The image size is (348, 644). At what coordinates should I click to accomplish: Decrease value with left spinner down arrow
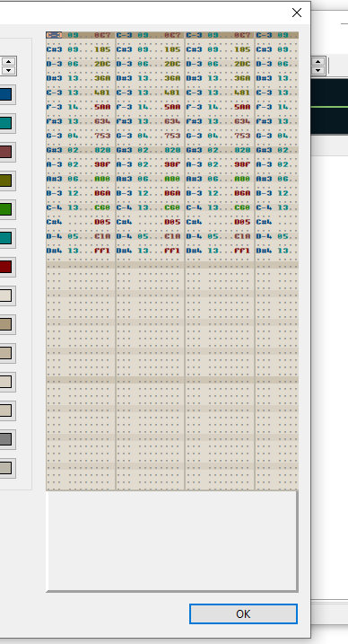pyautogui.click(x=9, y=70)
